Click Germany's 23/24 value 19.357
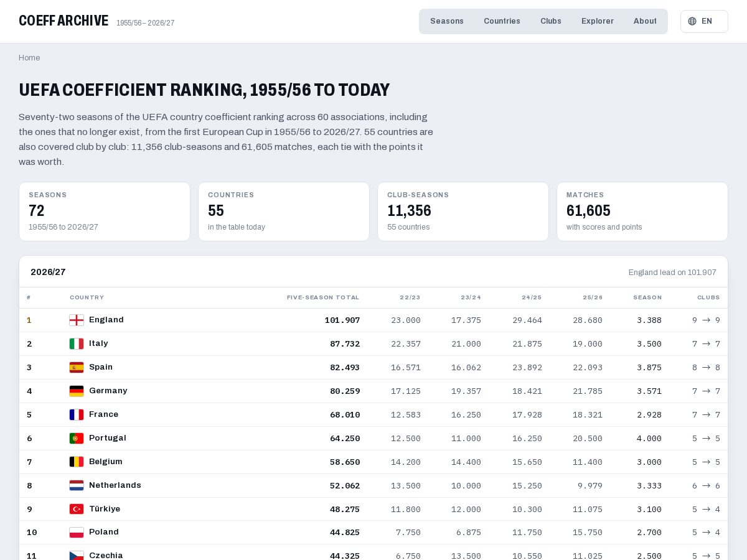 pyautogui.click(x=466, y=391)
